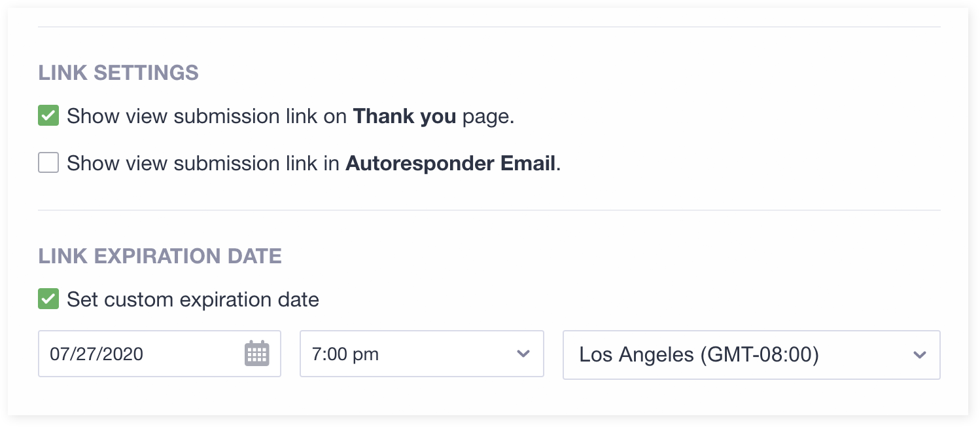Click the bold 'Thank you' text

pyautogui.click(x=404, y=117)
